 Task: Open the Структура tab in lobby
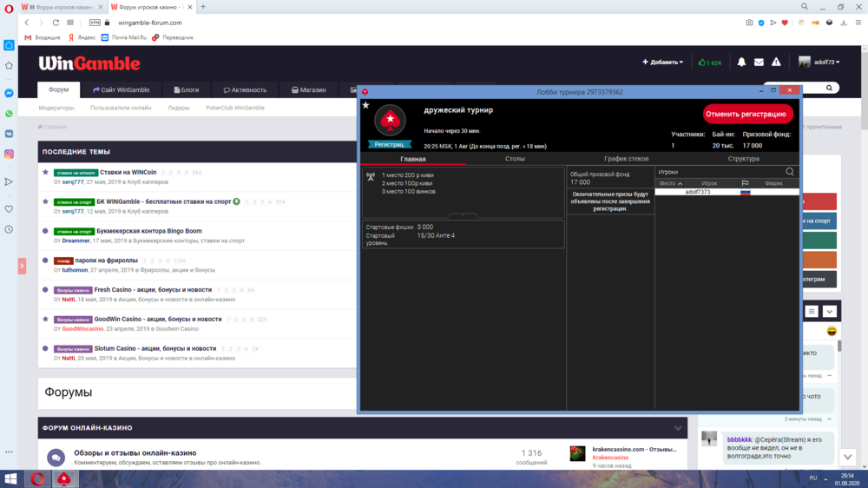743,159
